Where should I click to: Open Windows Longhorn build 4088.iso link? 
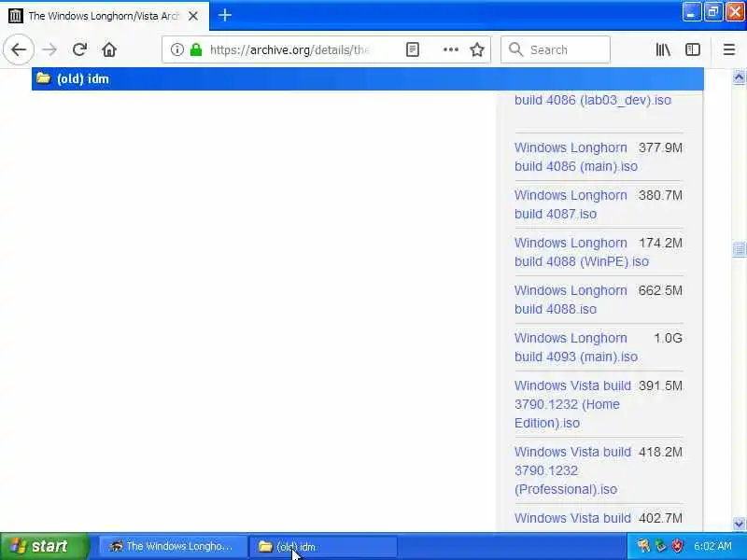click(571, 300)
